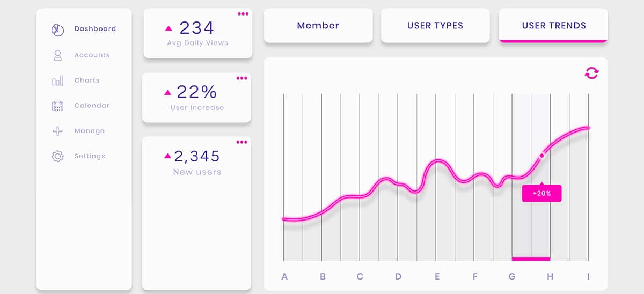Click the pink data point on the trend line
Screen dimensions: 644x294
coord(541,156)
